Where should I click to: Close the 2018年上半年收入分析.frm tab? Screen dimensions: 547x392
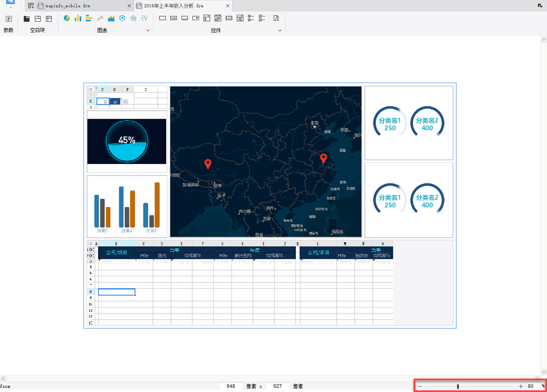228,6
